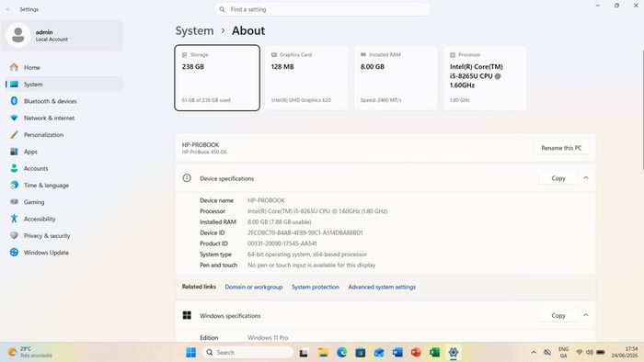Click the Settings gear taskbar icon
This screenshot has width=644, height=362.
[453, 353]
